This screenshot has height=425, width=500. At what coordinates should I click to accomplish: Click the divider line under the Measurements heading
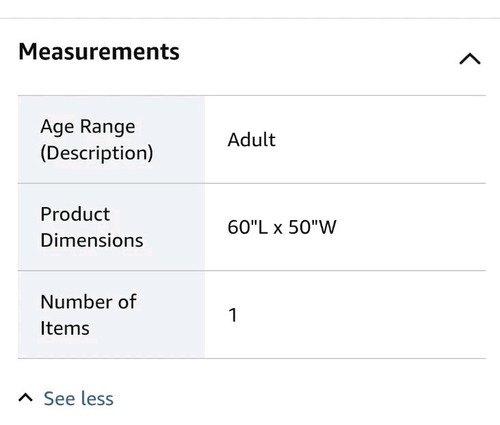(252, 96)
